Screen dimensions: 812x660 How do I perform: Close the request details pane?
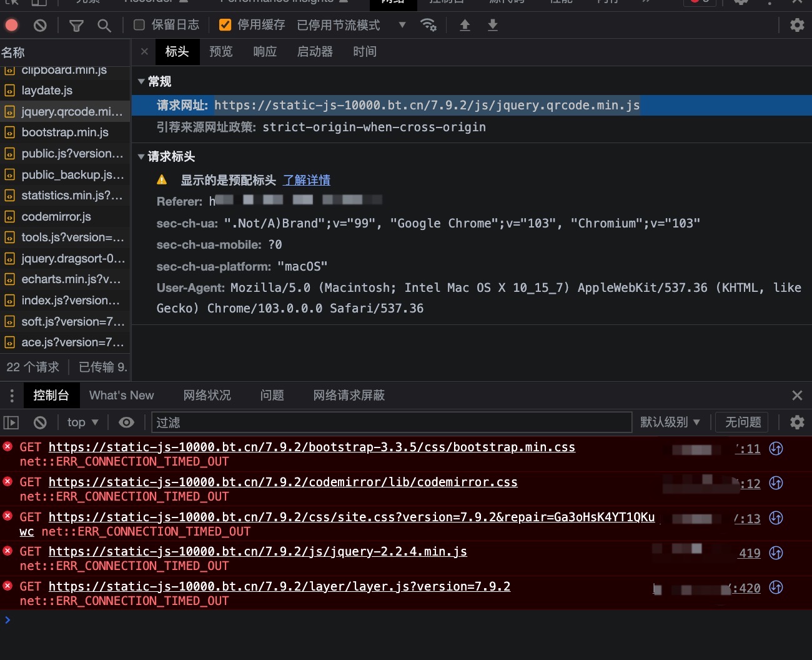pos(144,51)
